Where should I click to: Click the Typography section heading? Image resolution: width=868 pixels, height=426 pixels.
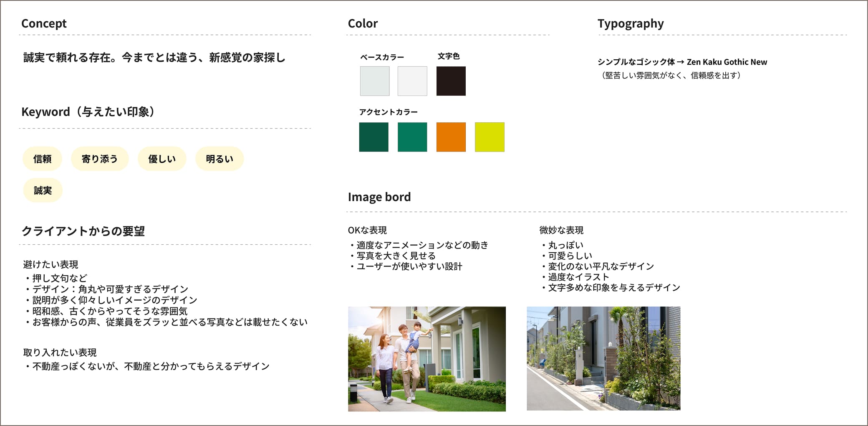coord(630,24)
